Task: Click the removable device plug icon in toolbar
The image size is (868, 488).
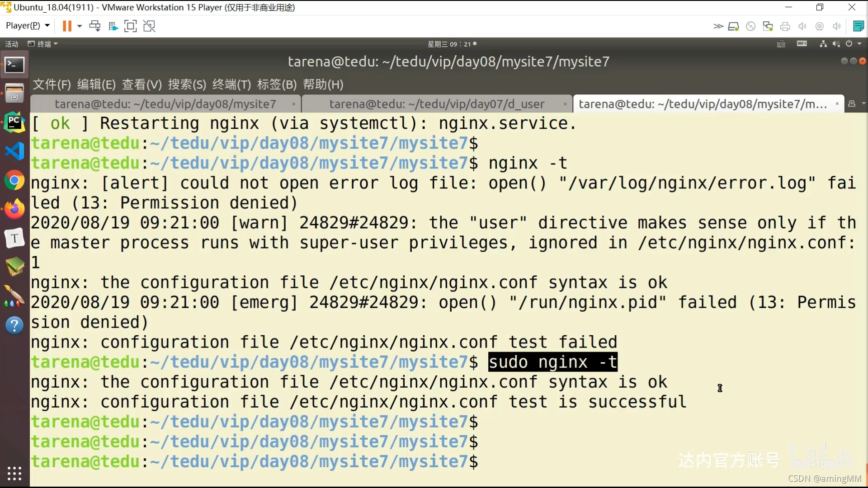Action: pos(113,26)
